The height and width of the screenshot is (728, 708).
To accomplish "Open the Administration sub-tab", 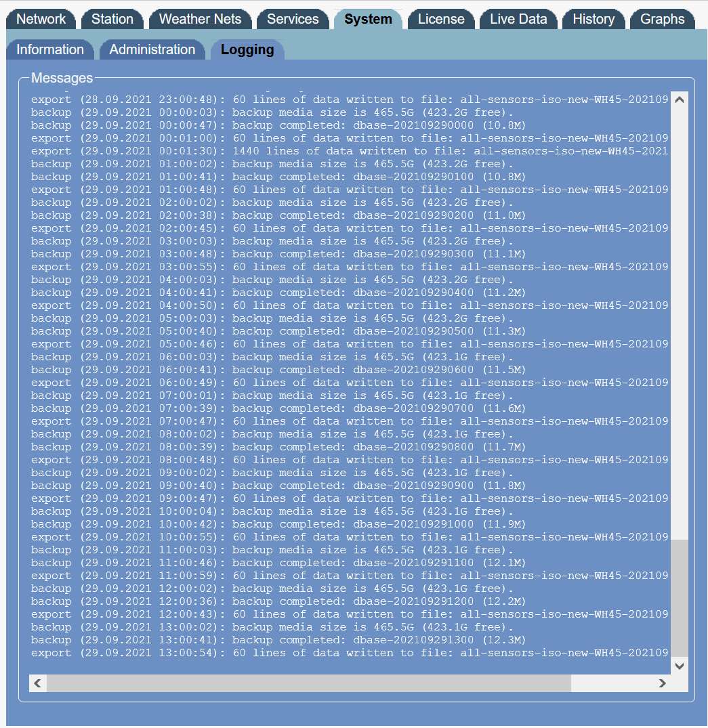I will [x=152, y=49].
